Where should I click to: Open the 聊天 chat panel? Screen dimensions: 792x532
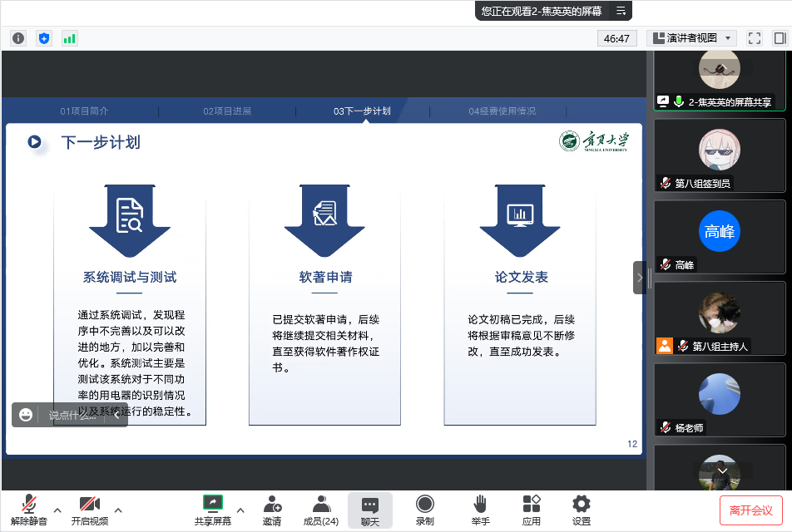tap(369, 510)
